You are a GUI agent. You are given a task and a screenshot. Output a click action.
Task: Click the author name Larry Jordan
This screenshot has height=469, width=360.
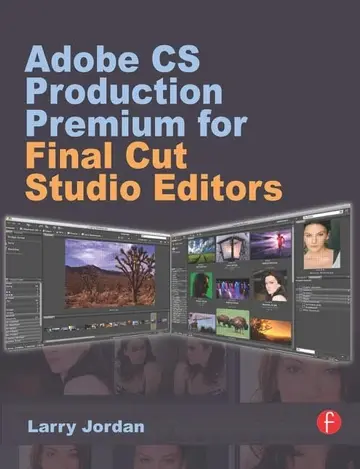pyautogui.click(x=86, y=427)
